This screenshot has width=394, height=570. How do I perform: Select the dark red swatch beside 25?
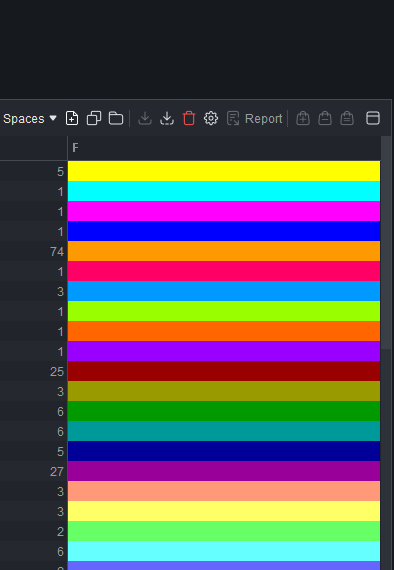pyautogui.click(x=224, y=371)
